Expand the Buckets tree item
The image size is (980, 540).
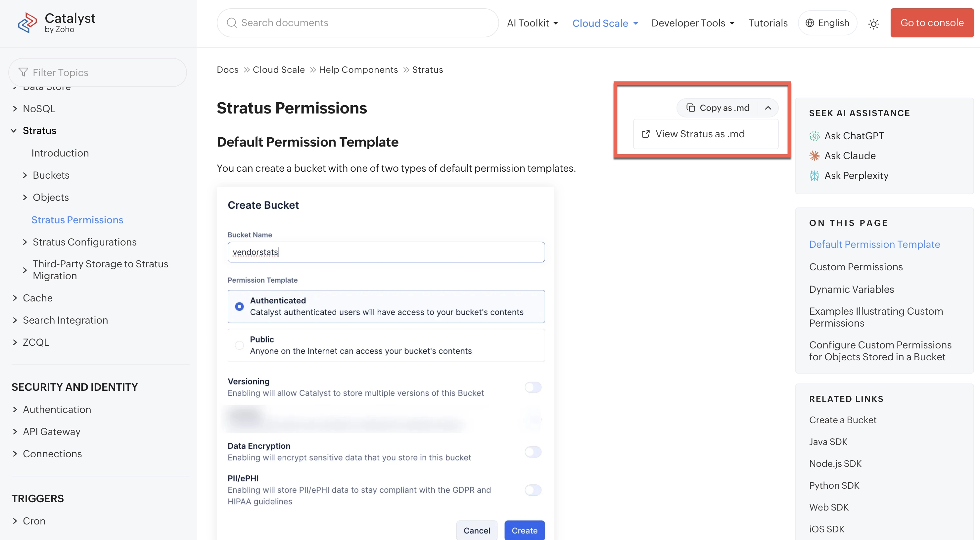pyautogui.click(x=25, y=175)
